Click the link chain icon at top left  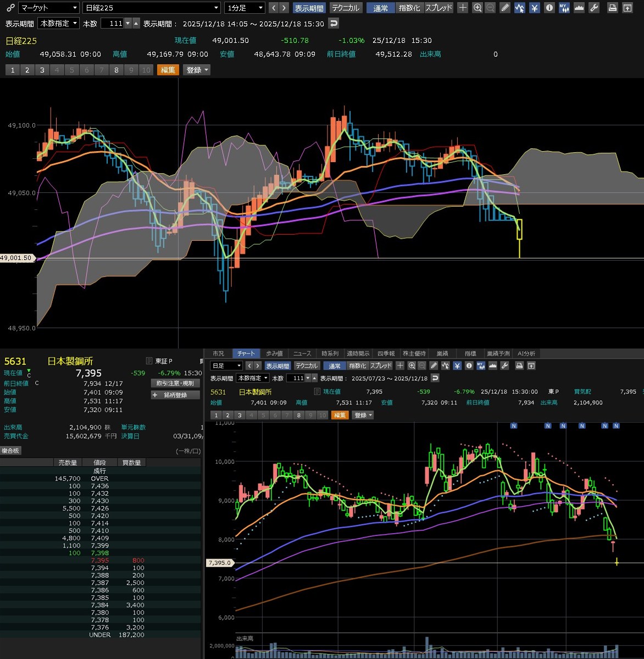[9, 8]
